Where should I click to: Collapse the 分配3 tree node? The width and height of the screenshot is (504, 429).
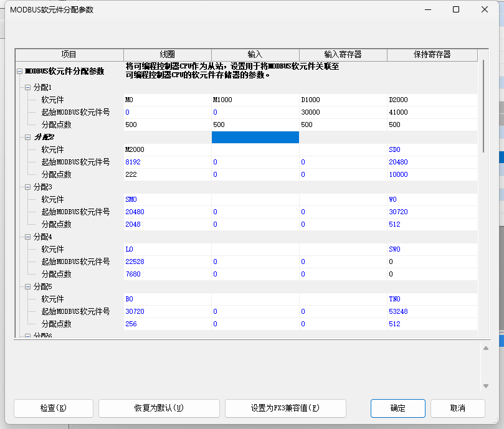point(27,187)
